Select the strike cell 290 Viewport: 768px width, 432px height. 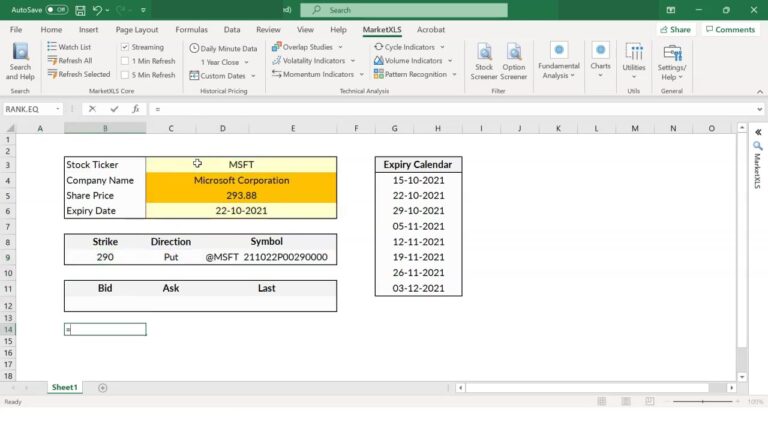[105, 257]
